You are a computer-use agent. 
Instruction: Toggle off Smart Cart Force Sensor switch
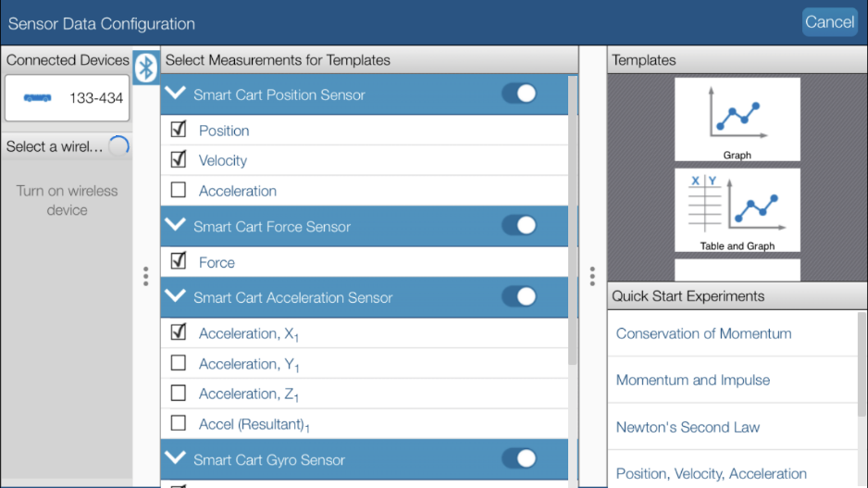coord(519,225)
